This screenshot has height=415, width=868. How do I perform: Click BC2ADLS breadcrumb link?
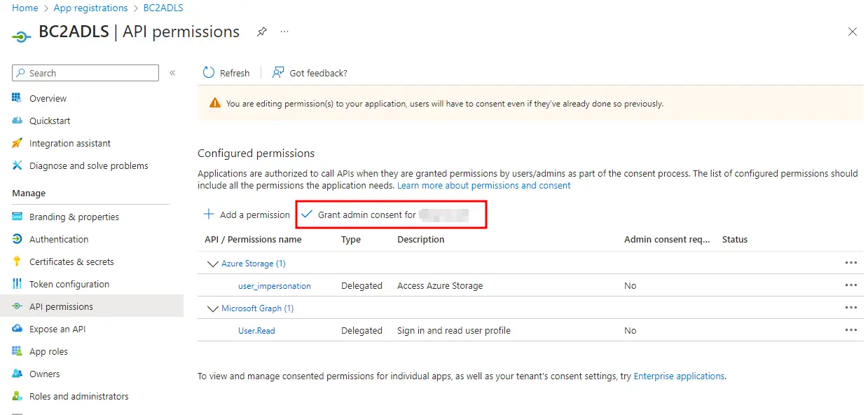163,8
